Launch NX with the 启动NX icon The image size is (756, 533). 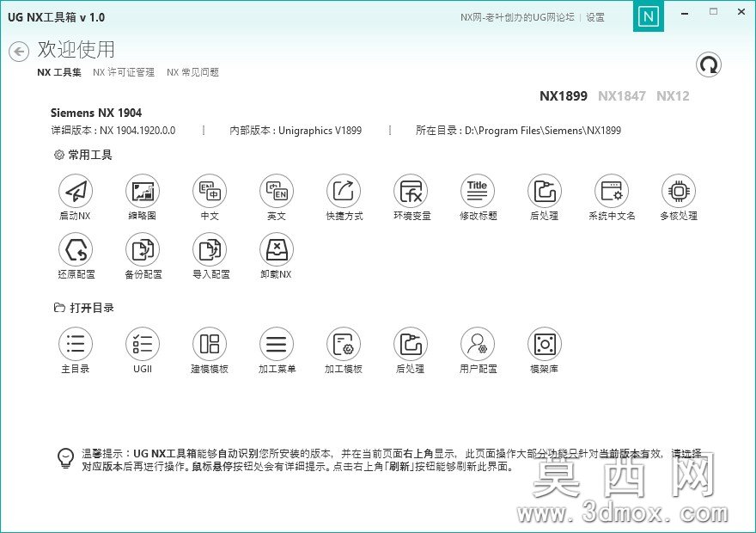tap(76, 191)
